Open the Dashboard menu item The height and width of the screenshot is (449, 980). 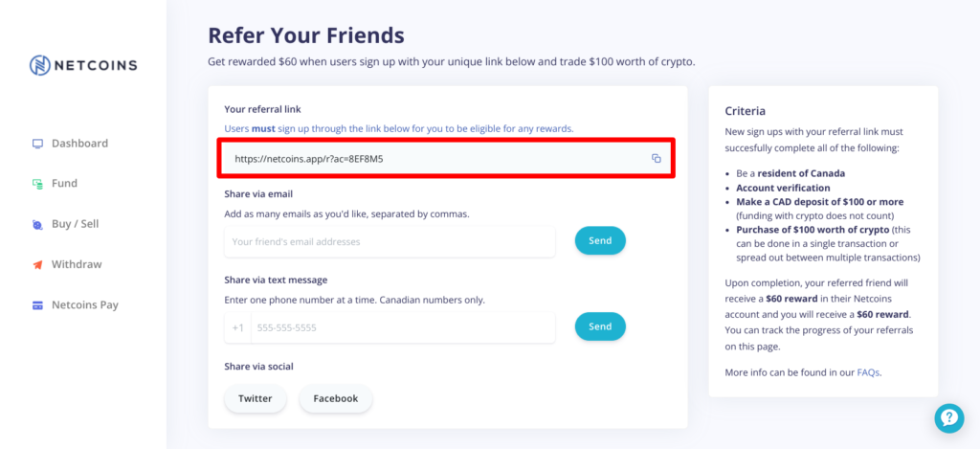(80, 144)
